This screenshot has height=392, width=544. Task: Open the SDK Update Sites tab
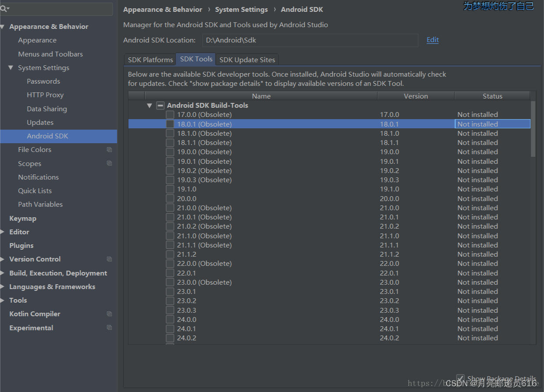[x=247, y=60]
